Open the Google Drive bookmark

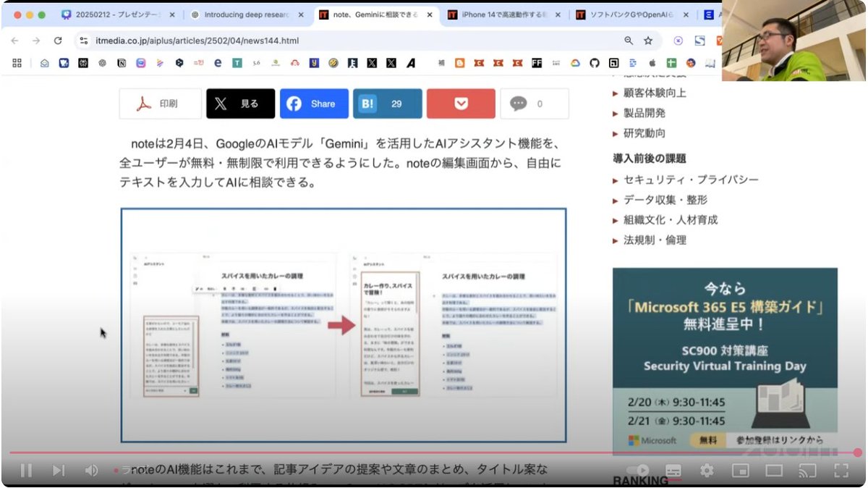(575, 63)
